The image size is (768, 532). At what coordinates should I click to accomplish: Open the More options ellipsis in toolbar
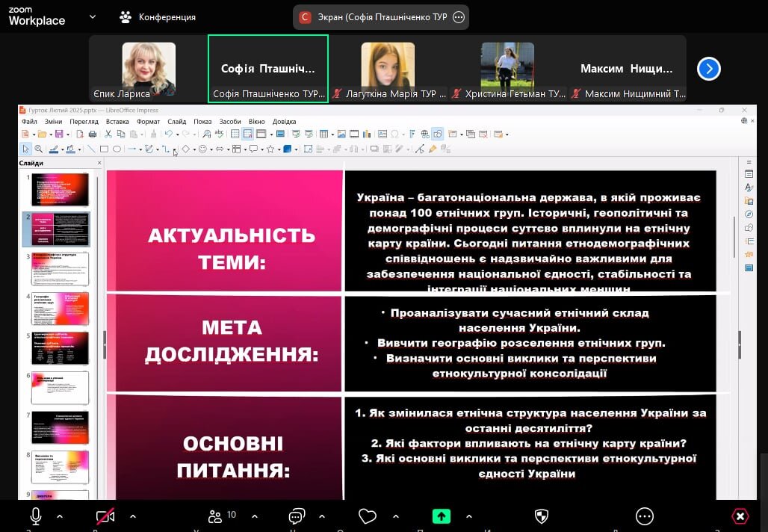pyautogui.click(x=644, y=516)
